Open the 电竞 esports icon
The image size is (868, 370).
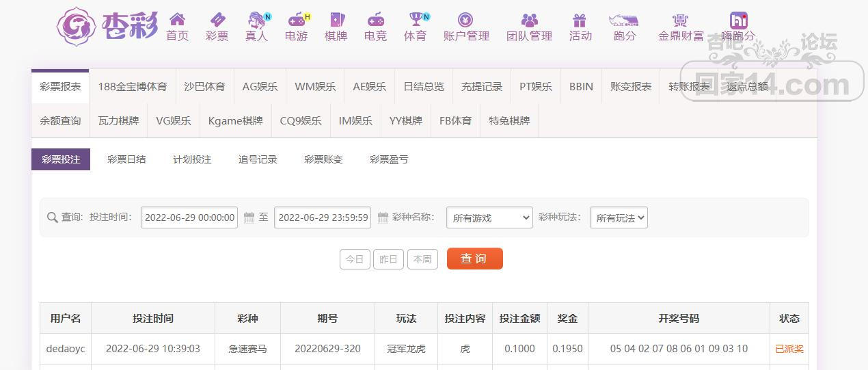pyautogui.click(x=376, y=19)
